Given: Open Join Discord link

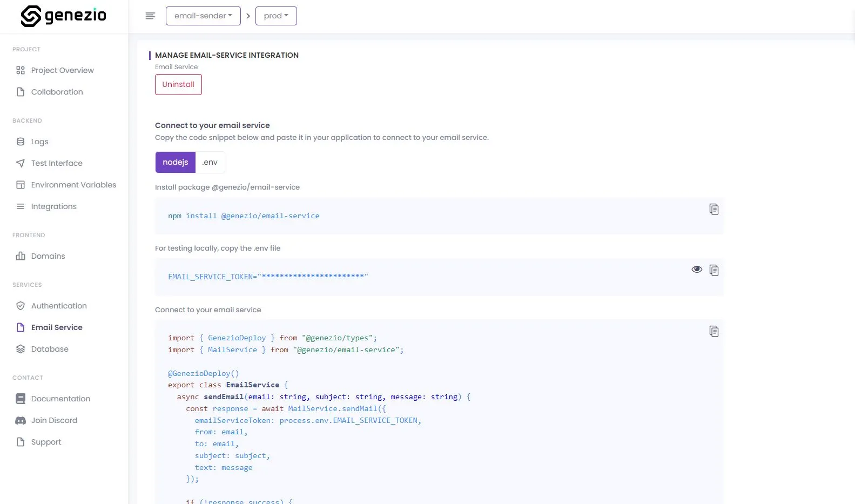Looking at the screenshot, I should point(54,420).
